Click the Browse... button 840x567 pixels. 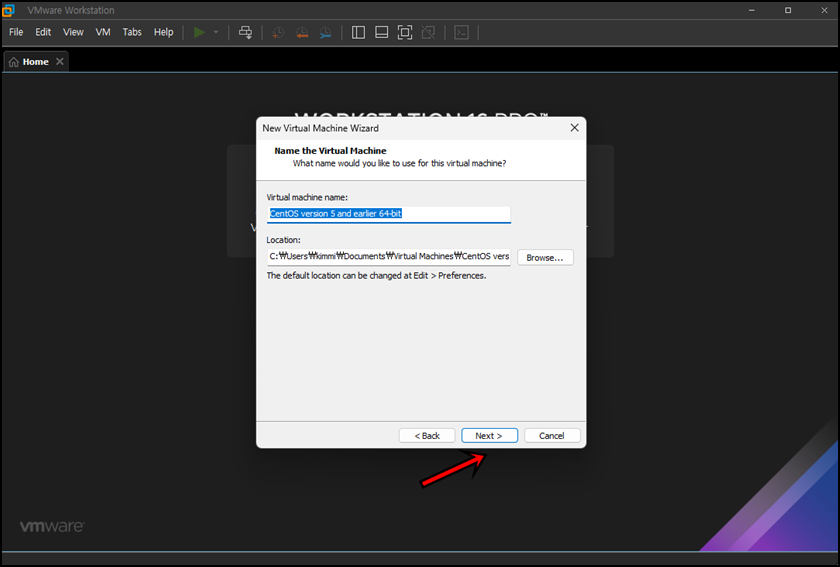[545, 257]
